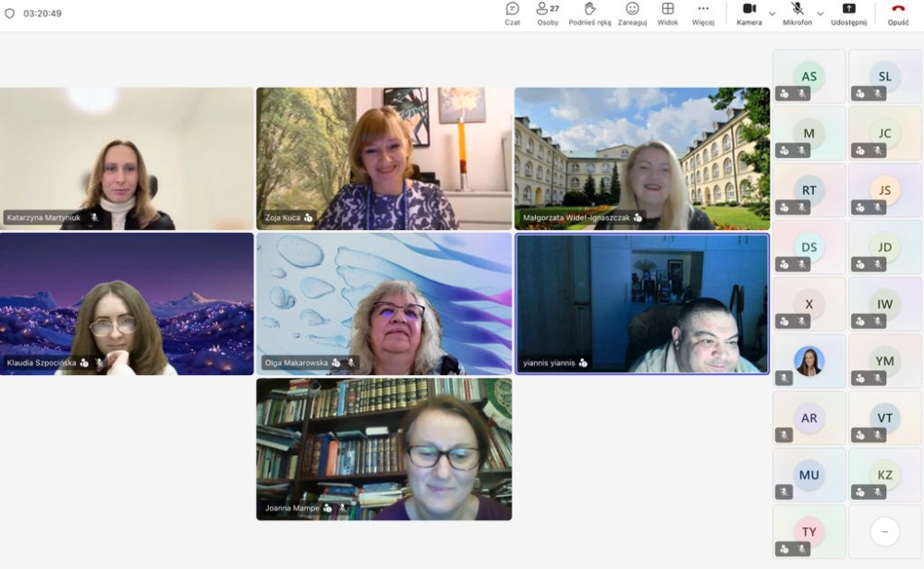
Task: Select Olga Makarowska's video tile
Action: click(383, 303)
